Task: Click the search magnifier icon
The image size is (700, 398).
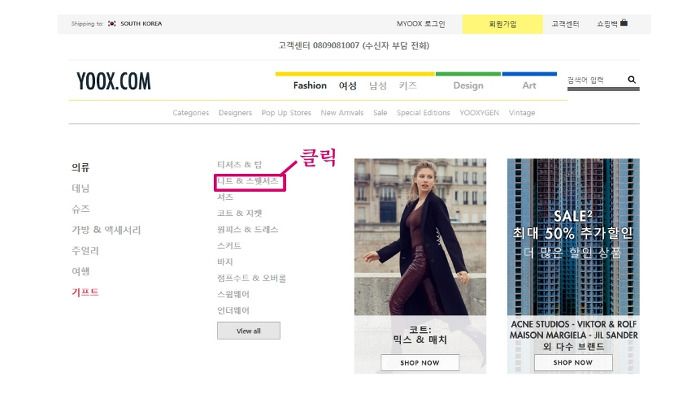Action: click(x=631, y=79)
